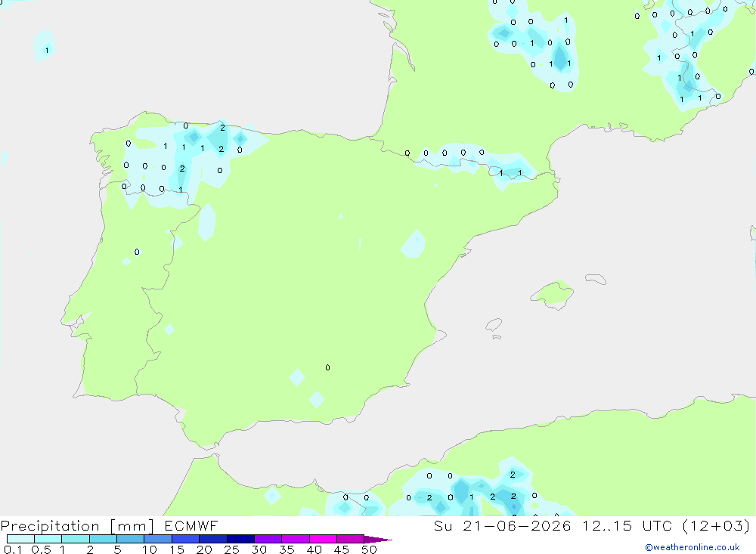The image size is (756, 554).
Task: Click the 0.5–1 mm legend color swatch
Action: pyautogui.click(x=48, y=539)
